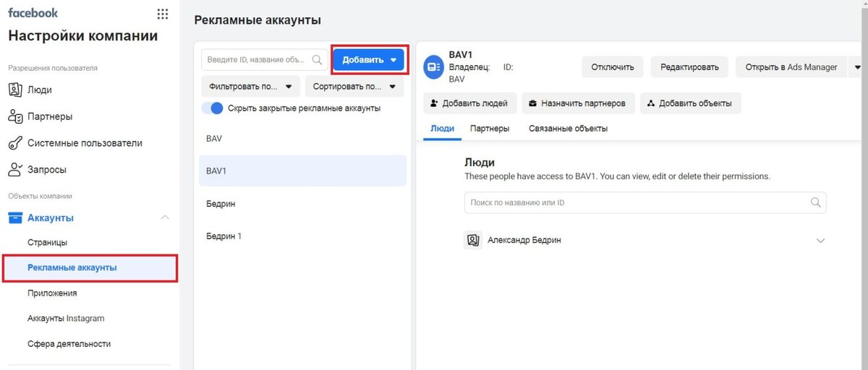Click the magnifier in people search box
The image size is (868, 370).
[x=816, y=202]
